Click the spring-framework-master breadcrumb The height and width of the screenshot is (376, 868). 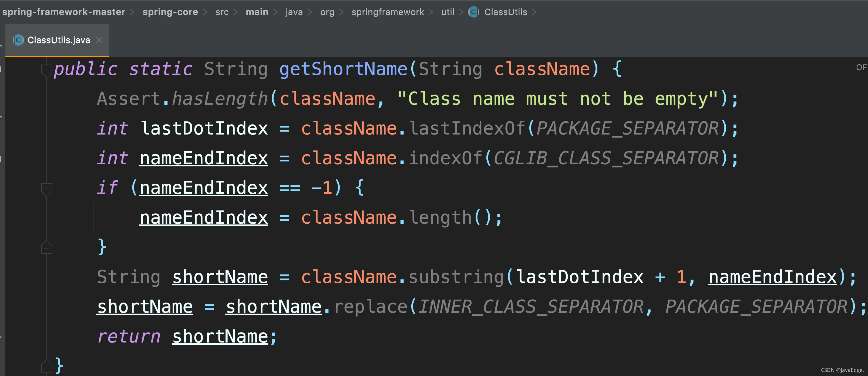coord(64,12)
